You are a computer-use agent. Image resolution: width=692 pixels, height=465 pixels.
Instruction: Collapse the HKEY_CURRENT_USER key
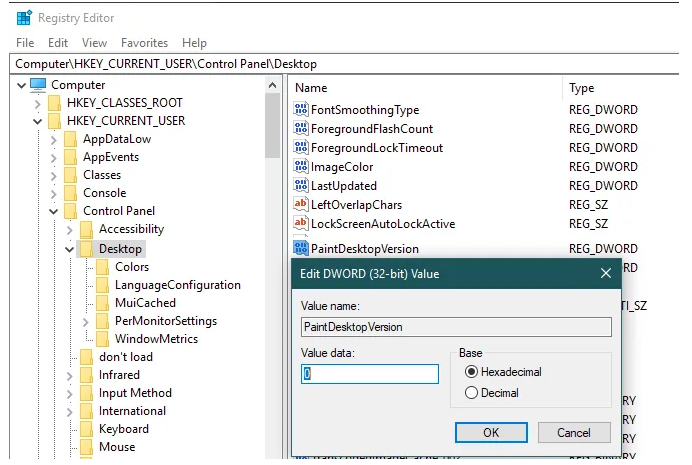pyautogui.click(x=38, y=121)
